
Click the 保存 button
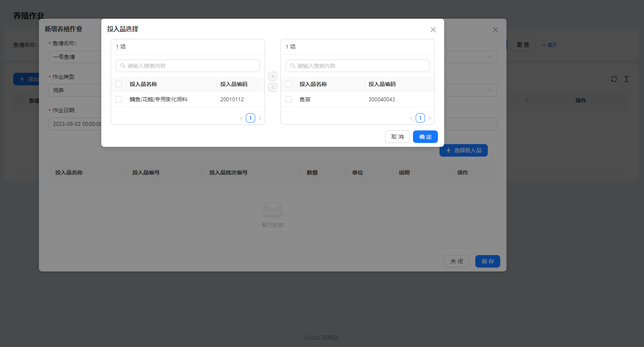488,261
